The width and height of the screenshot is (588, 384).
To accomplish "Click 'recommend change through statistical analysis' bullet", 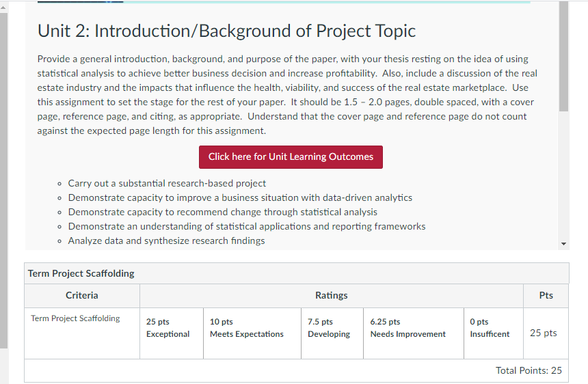I will [x=223, y=212].
